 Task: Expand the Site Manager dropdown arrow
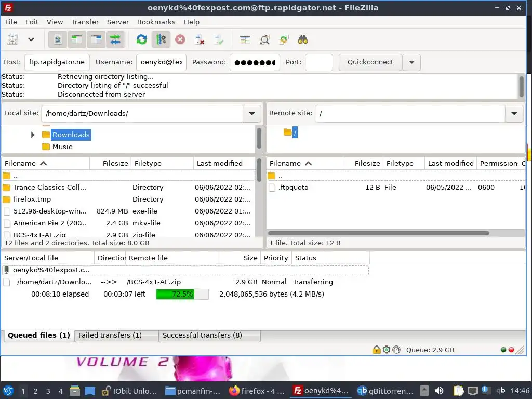31,39
